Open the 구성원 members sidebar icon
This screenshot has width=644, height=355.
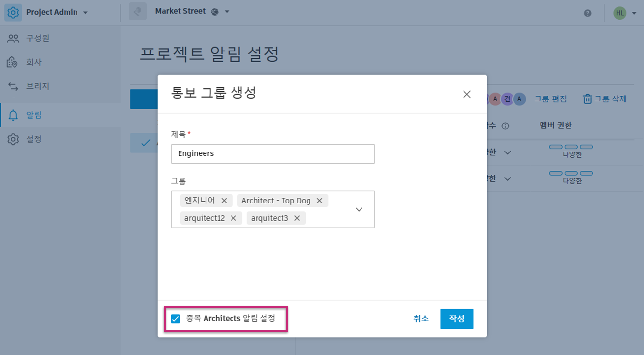[14, 38]
